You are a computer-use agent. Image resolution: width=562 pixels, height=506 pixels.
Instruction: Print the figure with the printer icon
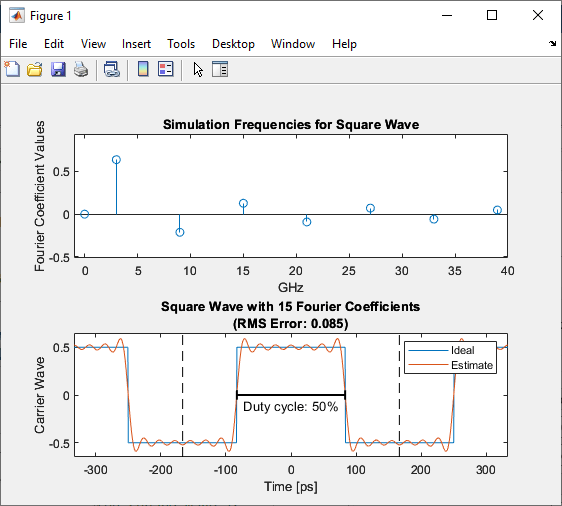point(81,69)
